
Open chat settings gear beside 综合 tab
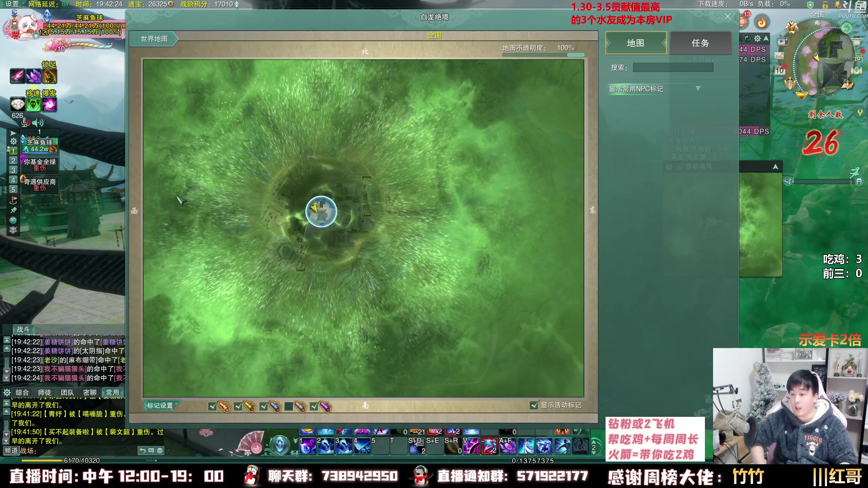[7, 392]
